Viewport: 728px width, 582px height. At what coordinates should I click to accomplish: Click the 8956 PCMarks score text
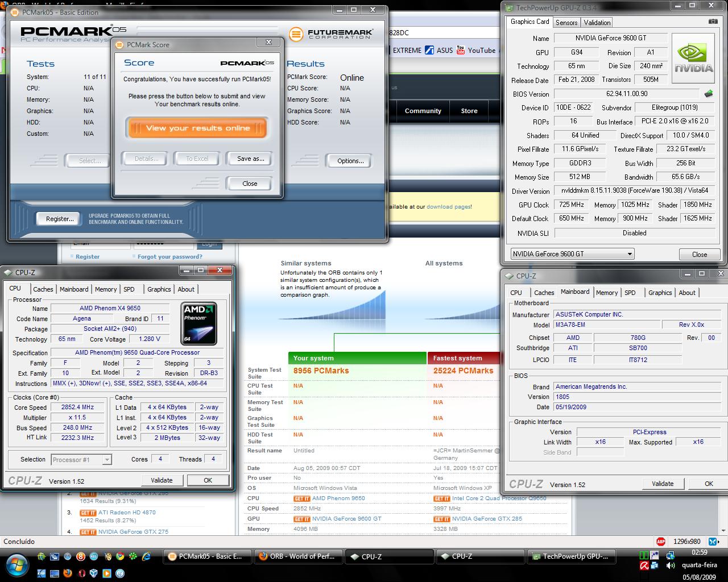(x=321, y=371)
